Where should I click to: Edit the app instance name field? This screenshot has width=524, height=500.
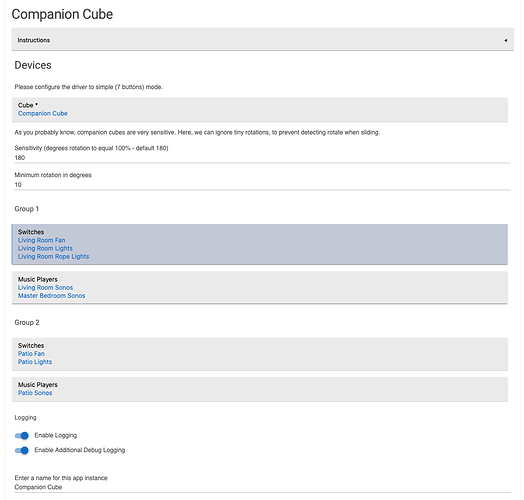coord(263,487)
